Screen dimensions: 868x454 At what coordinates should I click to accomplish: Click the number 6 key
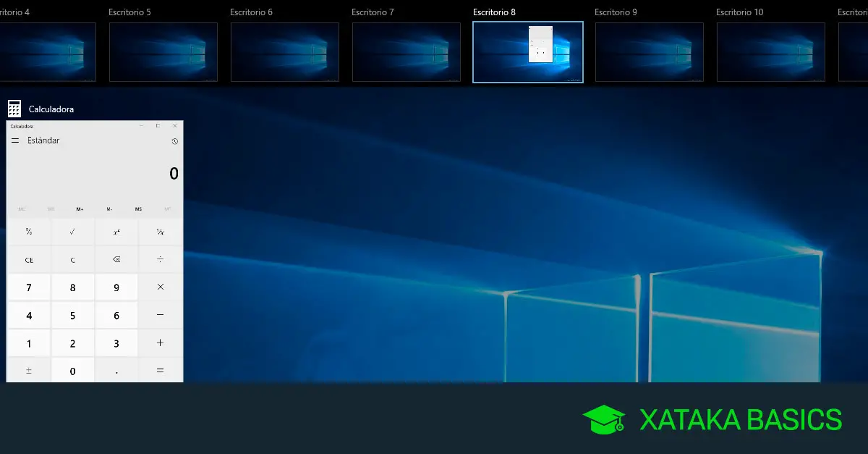[116, 315]
